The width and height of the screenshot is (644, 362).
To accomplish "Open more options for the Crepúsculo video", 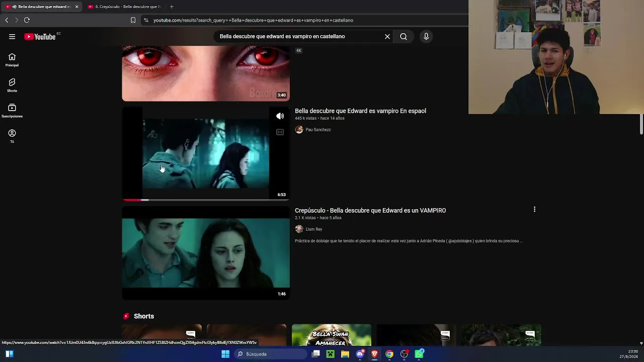I will pyautogui.click(x=534, y=209).
